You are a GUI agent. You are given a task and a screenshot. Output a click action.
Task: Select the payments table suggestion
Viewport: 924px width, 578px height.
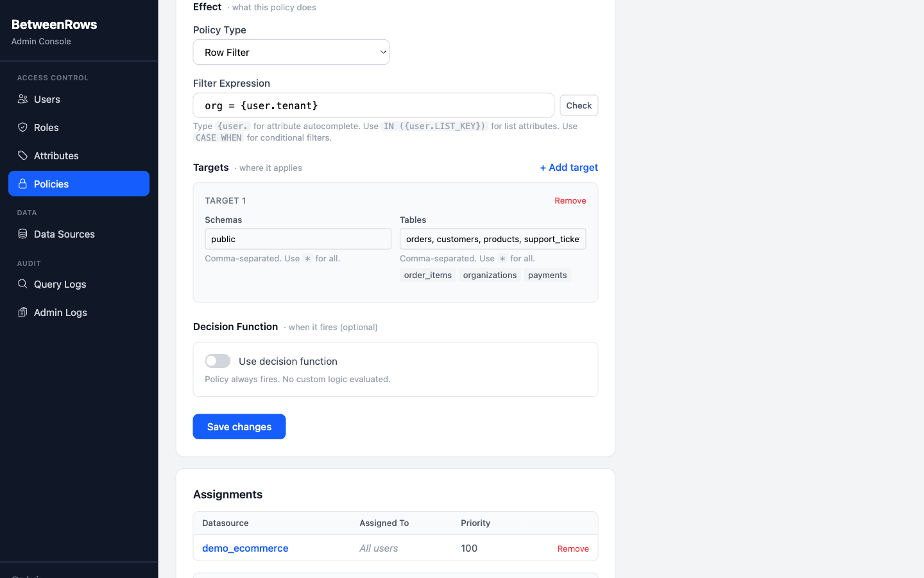point(547,275)
